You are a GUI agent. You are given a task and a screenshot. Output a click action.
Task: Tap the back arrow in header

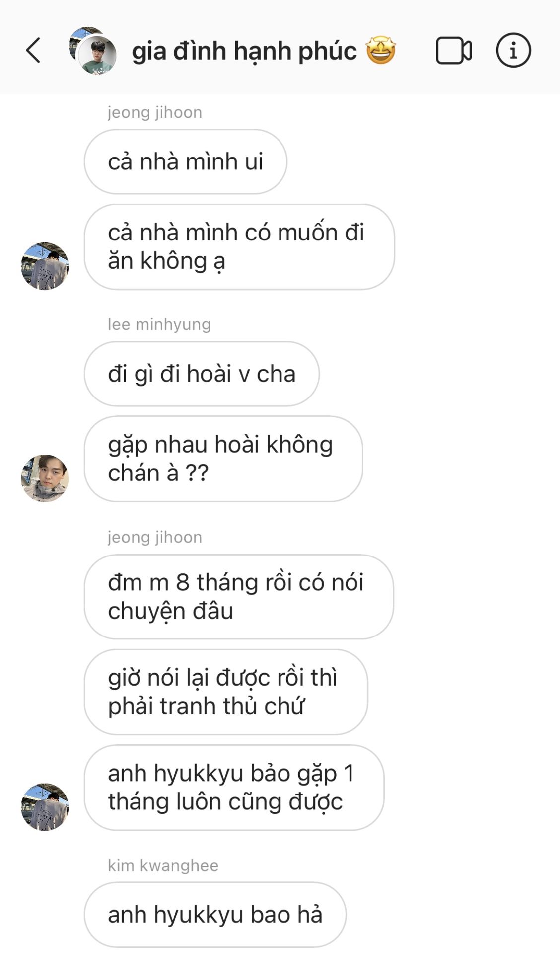[x=33, y=50]
